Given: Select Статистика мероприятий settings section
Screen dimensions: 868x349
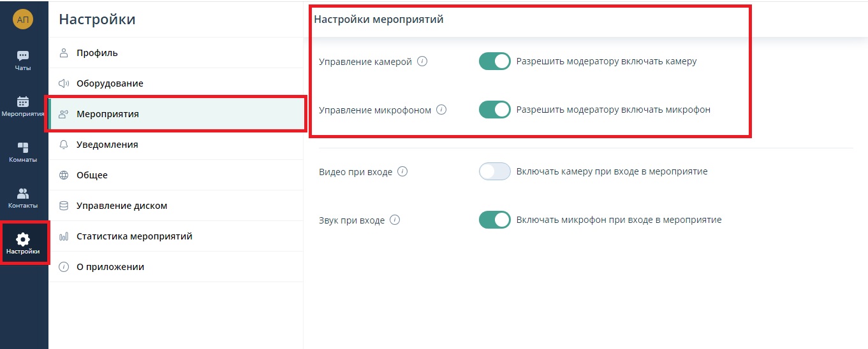Looking at the screenshot, I should pos(176,236).
